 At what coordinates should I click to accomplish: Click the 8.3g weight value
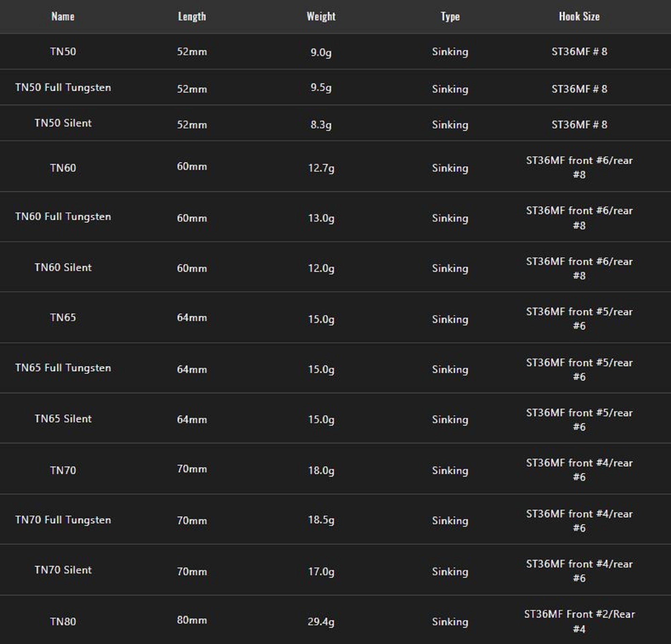pos(321,124)
